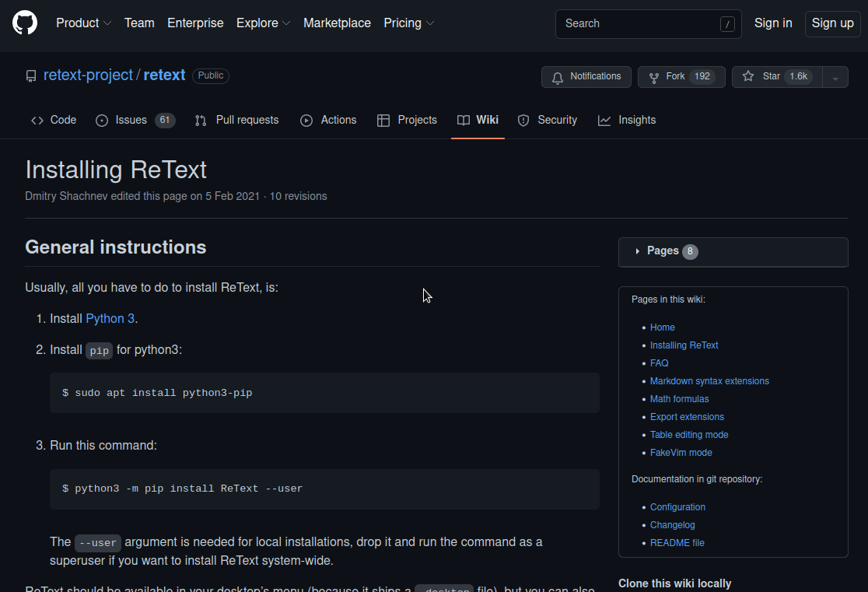Click the GitHub logo icon

[25, 23]
